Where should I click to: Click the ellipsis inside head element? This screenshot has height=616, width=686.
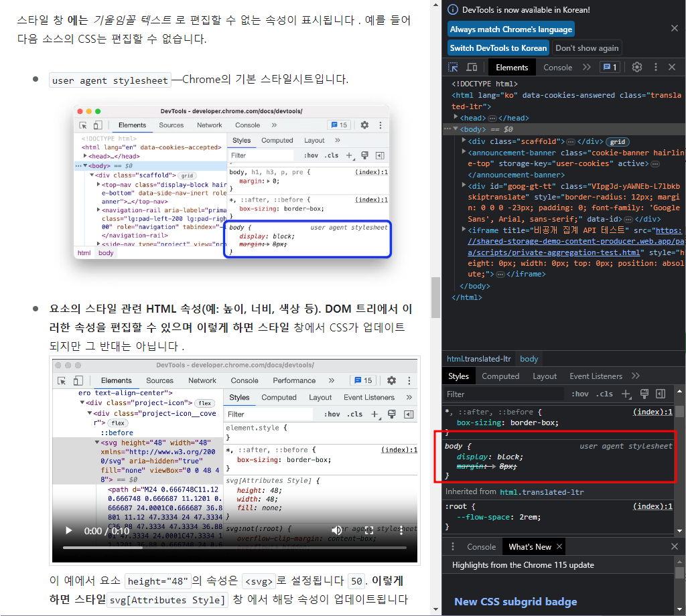492,118
